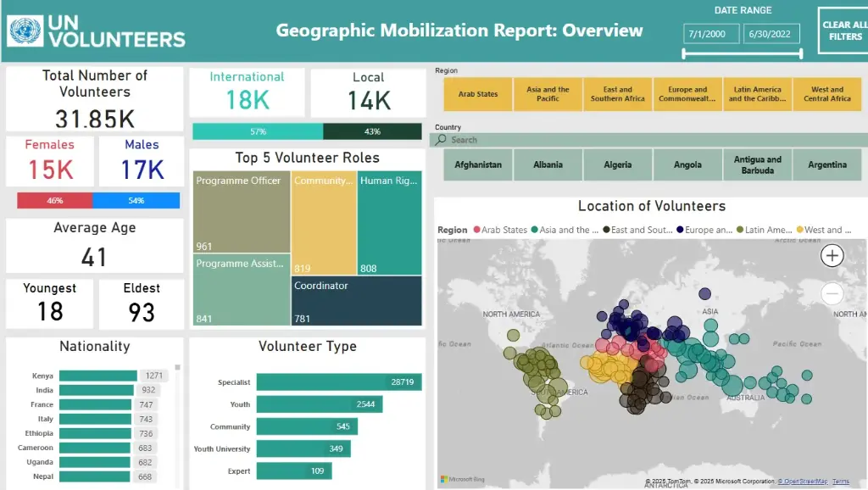Select the Afghanistan country tile
This screenshot has width=868, height=490.
[x=478, y=164]
